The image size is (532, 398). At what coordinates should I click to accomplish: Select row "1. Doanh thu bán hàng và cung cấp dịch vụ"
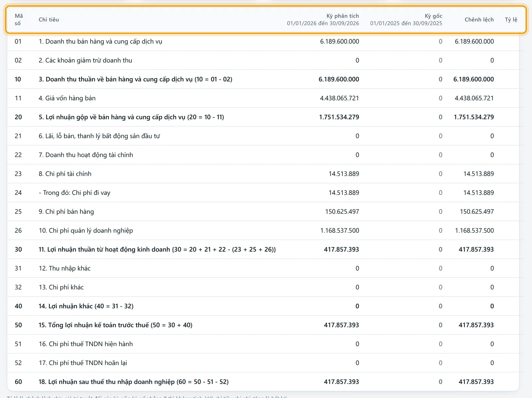(263, 42)
